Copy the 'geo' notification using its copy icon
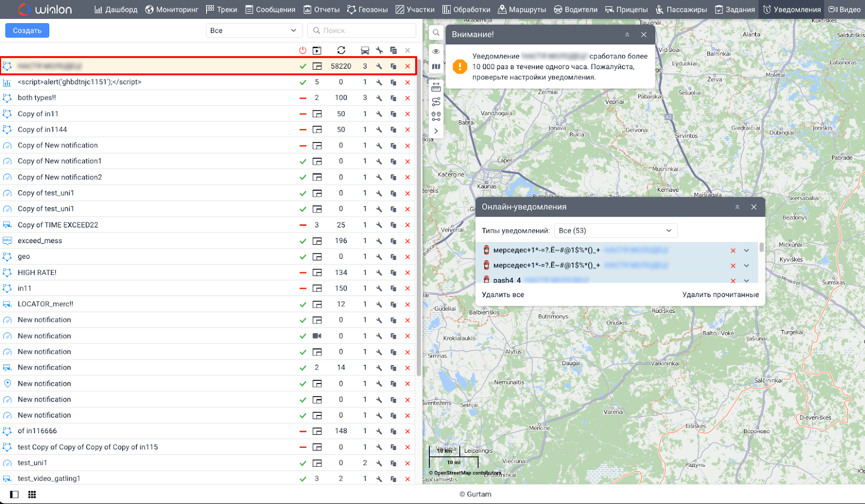The height and width of the screenshot is (504, 865). 393,257
